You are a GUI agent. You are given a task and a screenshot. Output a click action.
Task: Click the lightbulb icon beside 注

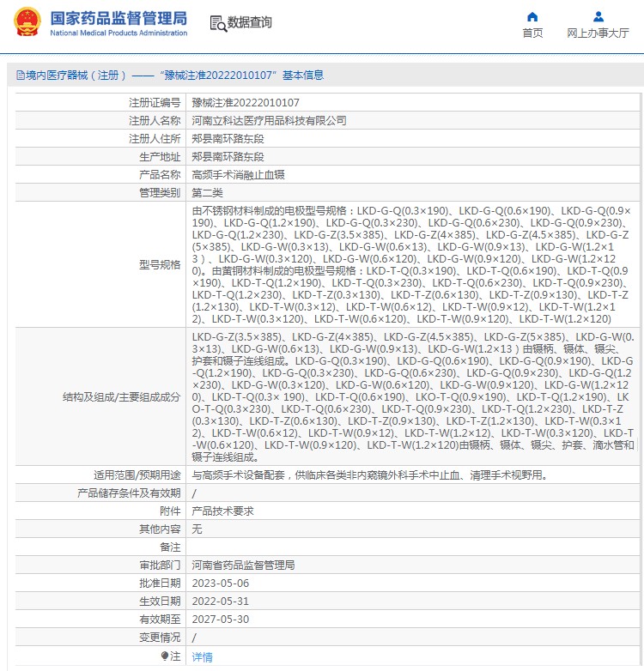(x=164, y=656)
